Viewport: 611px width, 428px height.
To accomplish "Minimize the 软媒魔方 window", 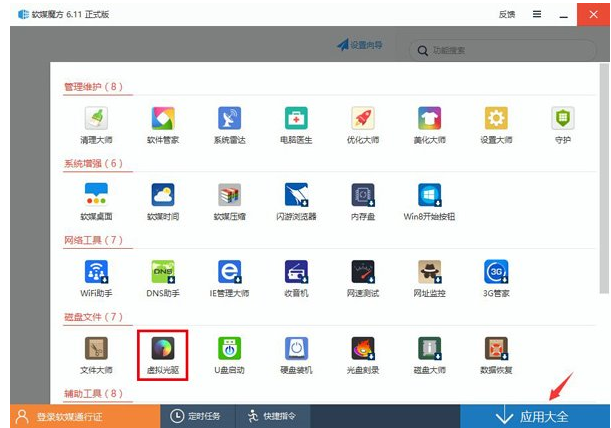I will click(563, 16).
